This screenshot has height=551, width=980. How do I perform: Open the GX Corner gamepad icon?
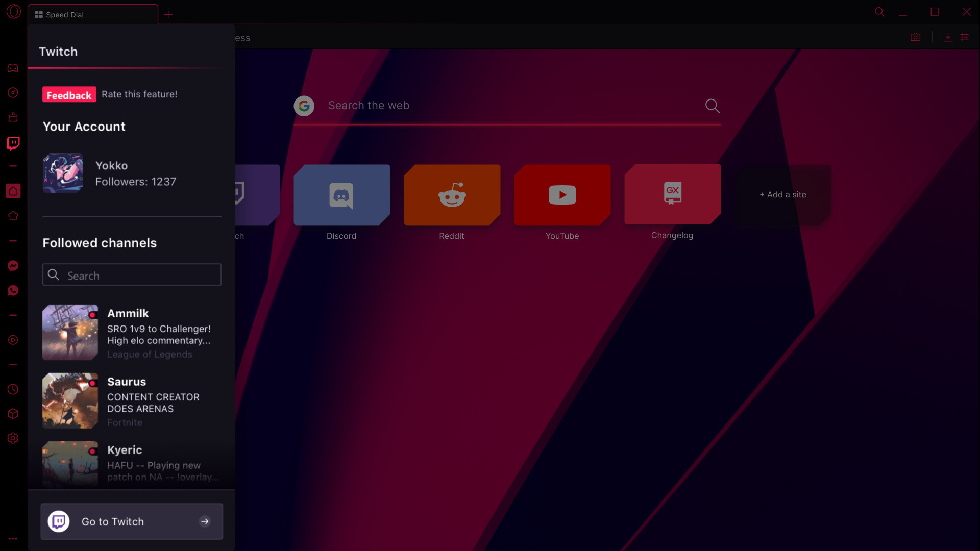point(13,68)
